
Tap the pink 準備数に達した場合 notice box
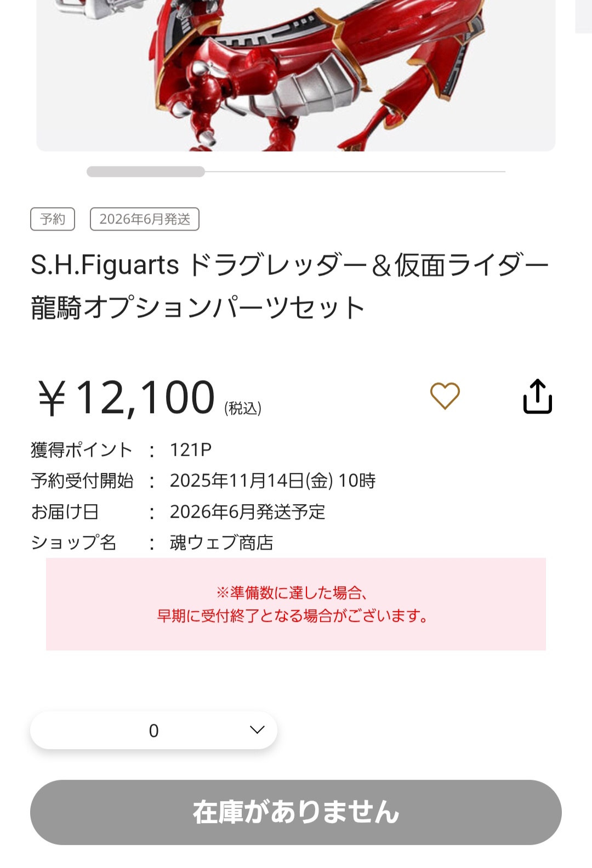(x=296, y=604)
